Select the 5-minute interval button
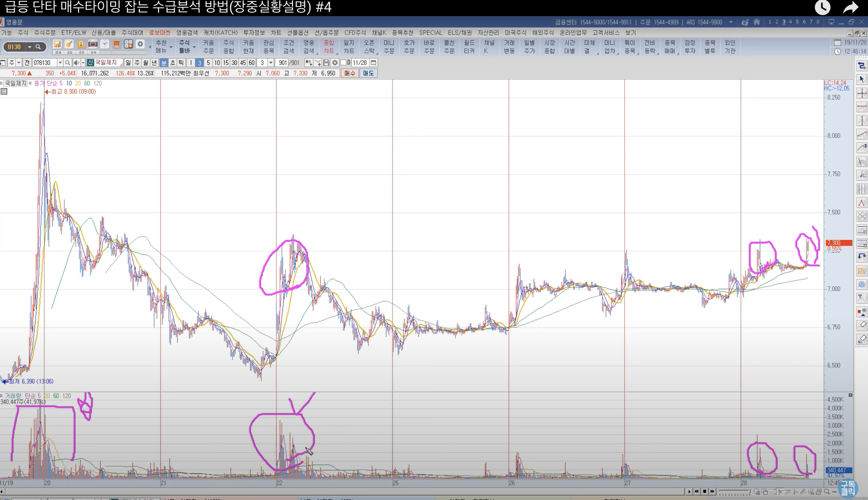Viewport: 868px width, 500px height. pos(208,63)
